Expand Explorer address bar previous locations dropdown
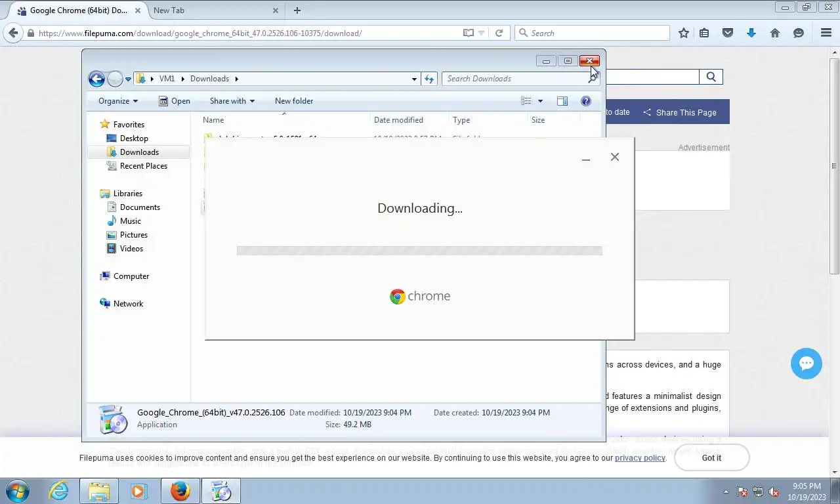This screenshot has width=840, height=504. pyautogui.click(x=414, y=79)
